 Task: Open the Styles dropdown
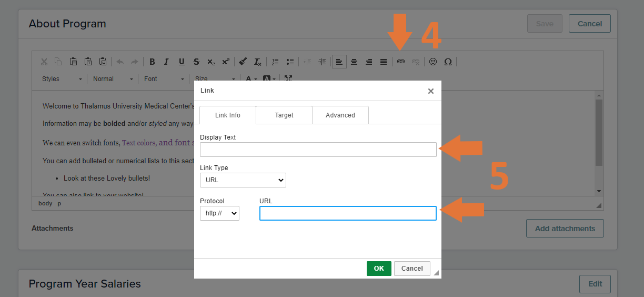(x=62, y=78)
